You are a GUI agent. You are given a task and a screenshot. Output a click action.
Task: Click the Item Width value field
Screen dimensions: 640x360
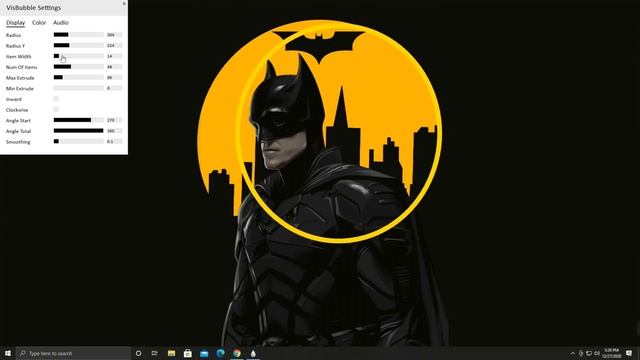[114, 56]
